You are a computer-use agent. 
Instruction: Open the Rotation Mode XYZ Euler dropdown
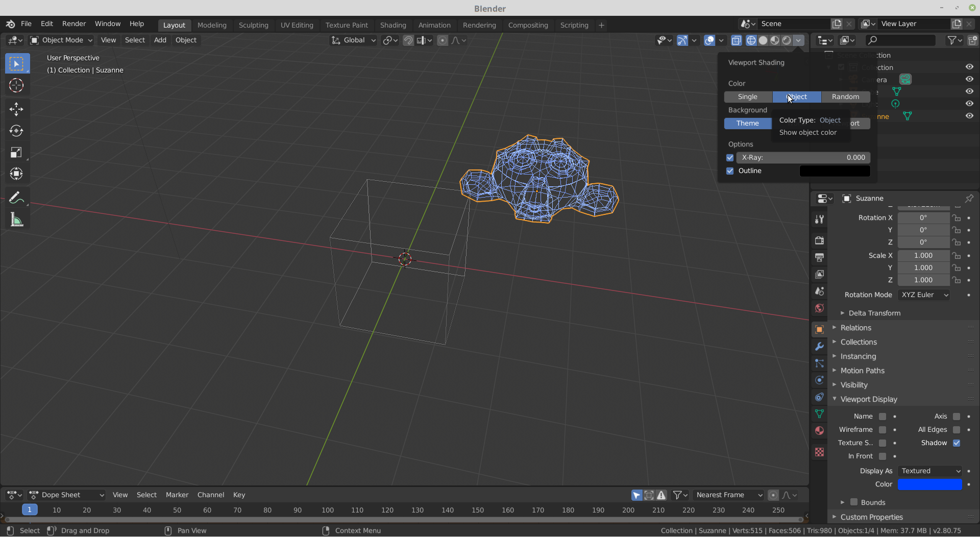pyautogui.click(x=924, y=295)
